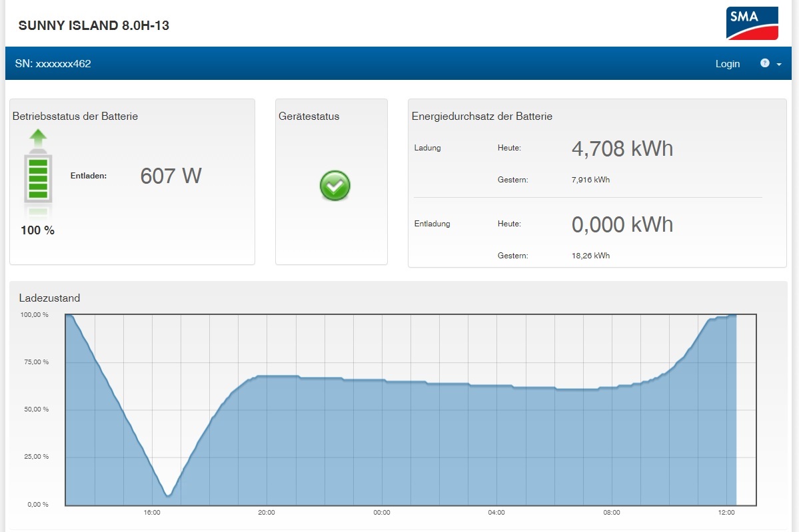799x532 pixels.
Task: Select today's charge value 4,708 kWh
Action: pos(622,148)
